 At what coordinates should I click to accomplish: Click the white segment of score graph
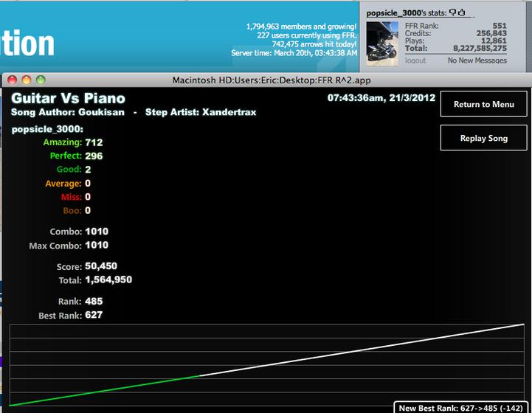click(362, 350)
